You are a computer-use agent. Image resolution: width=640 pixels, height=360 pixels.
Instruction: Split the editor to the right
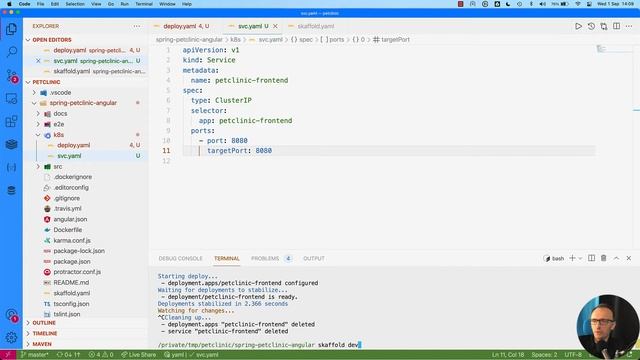click(616, 26)
